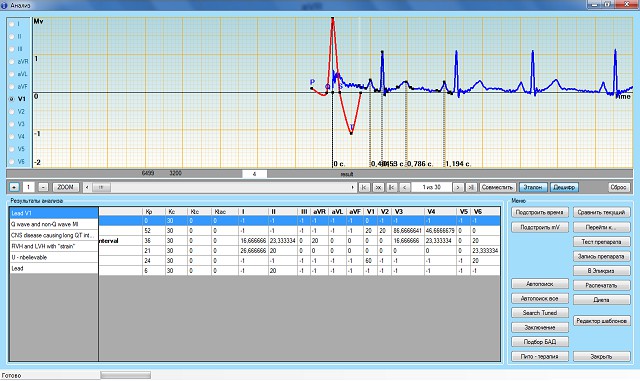Click the scale value field showing 1
The image size is (640, 381).
coord(29,187)
